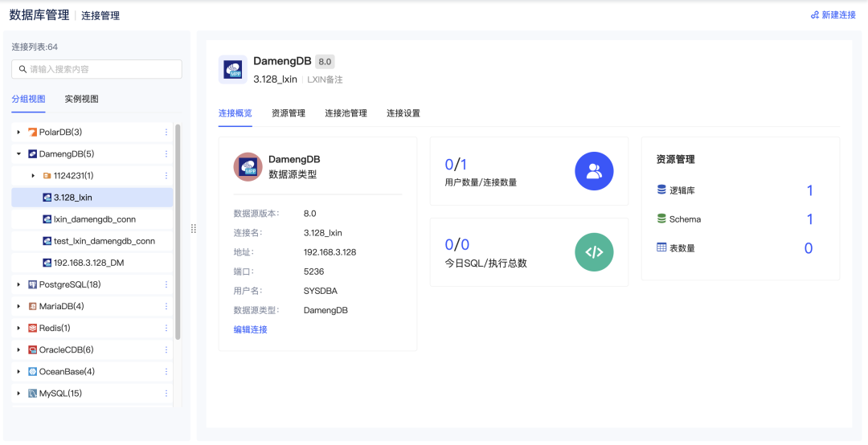The height and width of the screenshot is (445, 868).
Task: Click the green SQL code icon
Action: [594, 252]
